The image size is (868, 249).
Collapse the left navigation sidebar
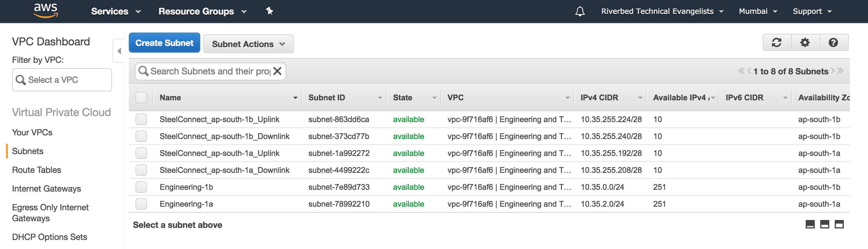pos(119,51)
